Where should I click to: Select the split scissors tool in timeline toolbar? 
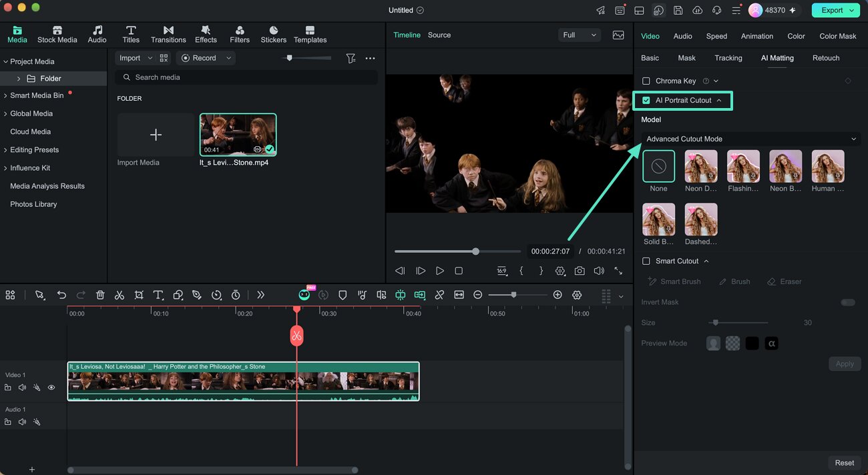(x=119, y=295)
